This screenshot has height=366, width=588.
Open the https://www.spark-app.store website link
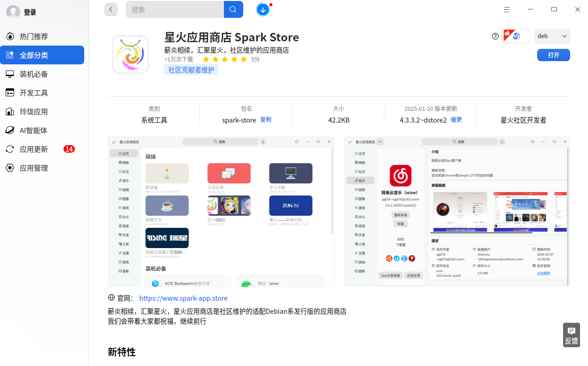(x=183, y=298)
